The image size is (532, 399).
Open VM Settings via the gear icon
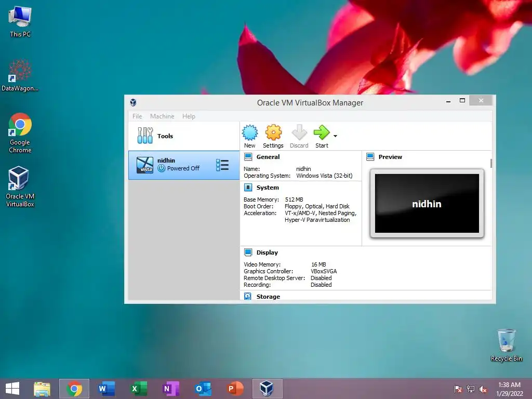273,132
